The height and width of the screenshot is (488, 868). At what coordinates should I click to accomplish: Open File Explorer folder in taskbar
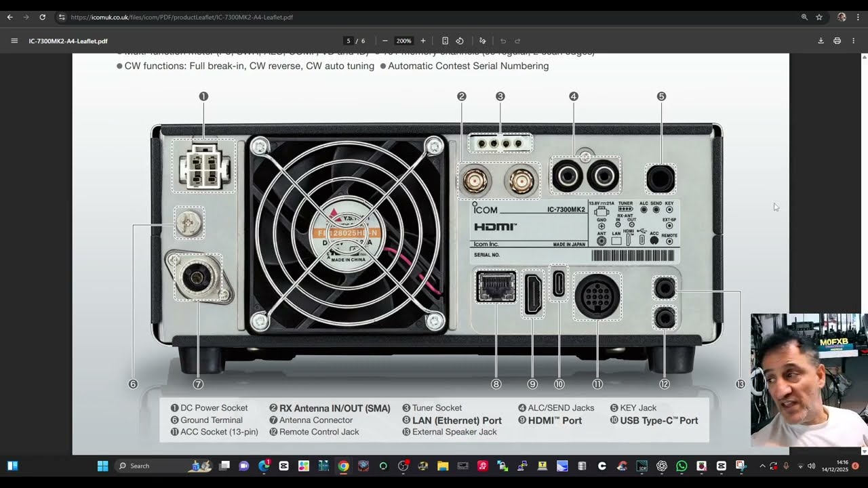point(443,466)
